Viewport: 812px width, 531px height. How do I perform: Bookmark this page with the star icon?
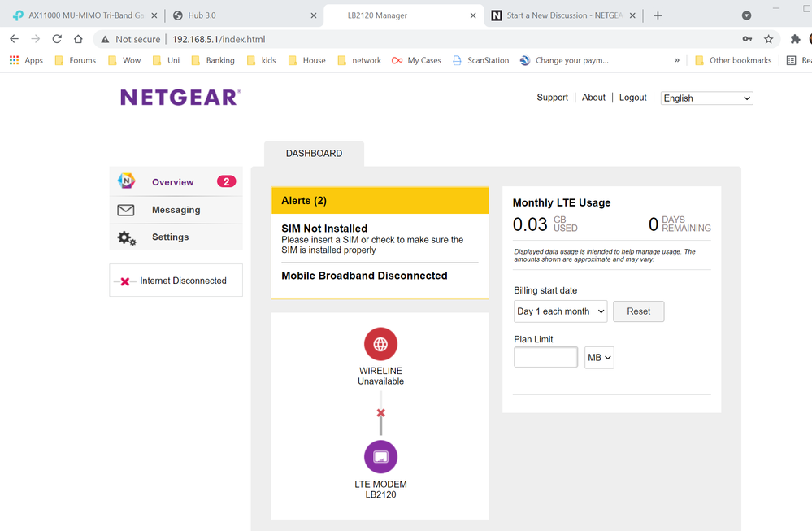tap(768, 39)
